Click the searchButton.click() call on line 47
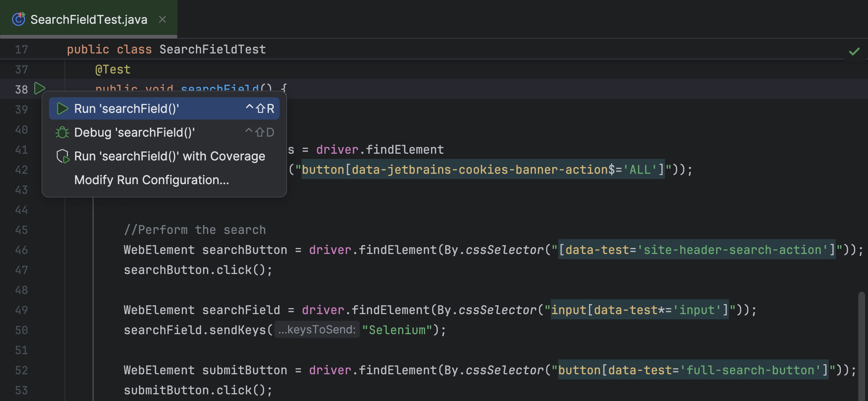The height and width of the screenshot is (401, 868). (x=197, y=270)
